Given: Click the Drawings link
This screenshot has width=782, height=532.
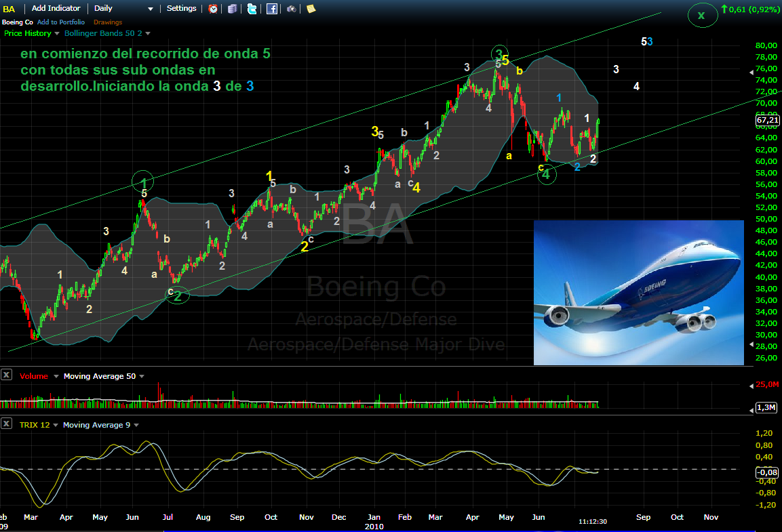Looking at the screenshot, I should 108,22.
